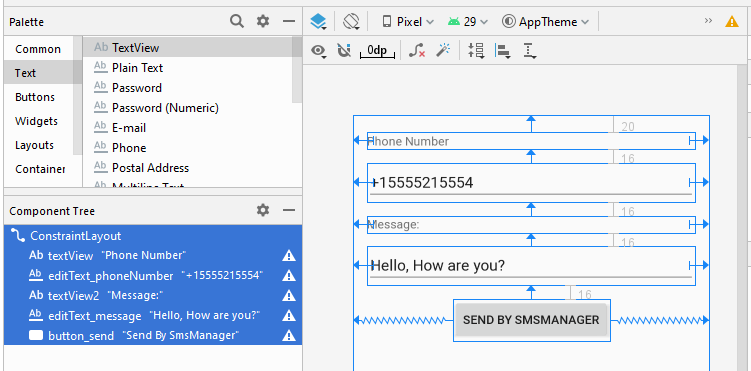Select the Buttons palette category

[x=35, y=97]
